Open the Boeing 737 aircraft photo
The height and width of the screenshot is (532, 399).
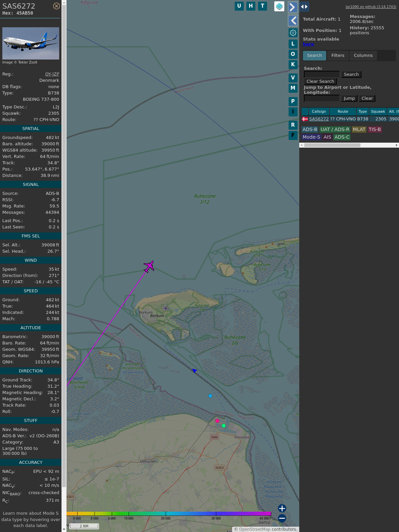(x=31, y=43)
